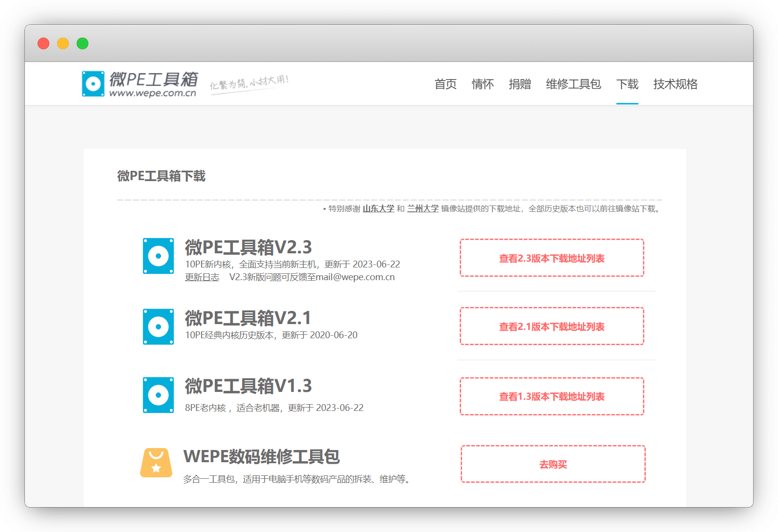The width and height of the screenshot is (778, 532).
Task: Open the 技术规格 navigation item
Action: tap(675, 84)
